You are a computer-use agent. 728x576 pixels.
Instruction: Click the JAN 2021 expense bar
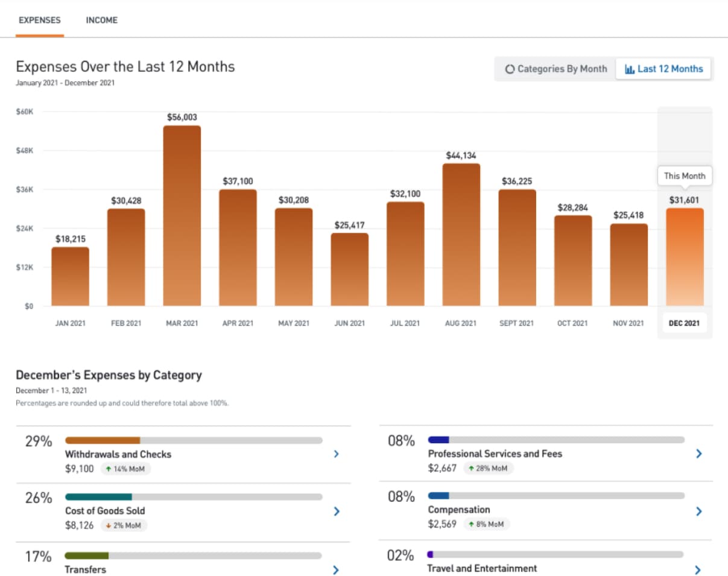coord(70,276)
